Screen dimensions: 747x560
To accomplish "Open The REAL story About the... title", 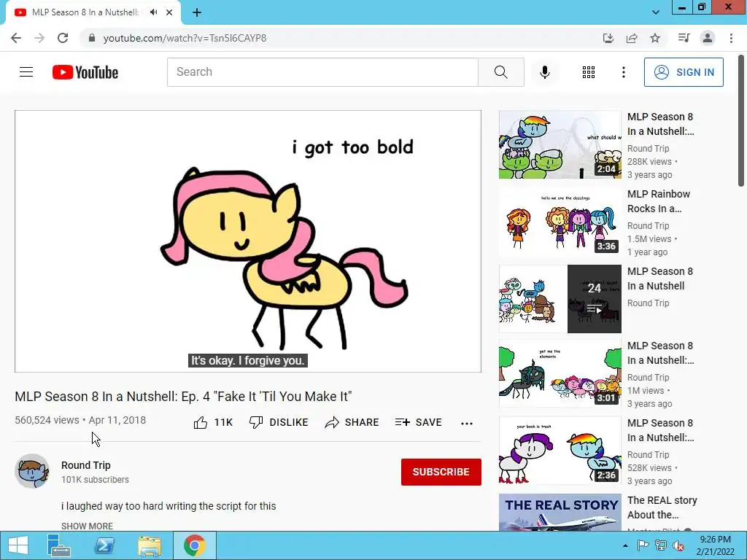I will pos(662,507).
